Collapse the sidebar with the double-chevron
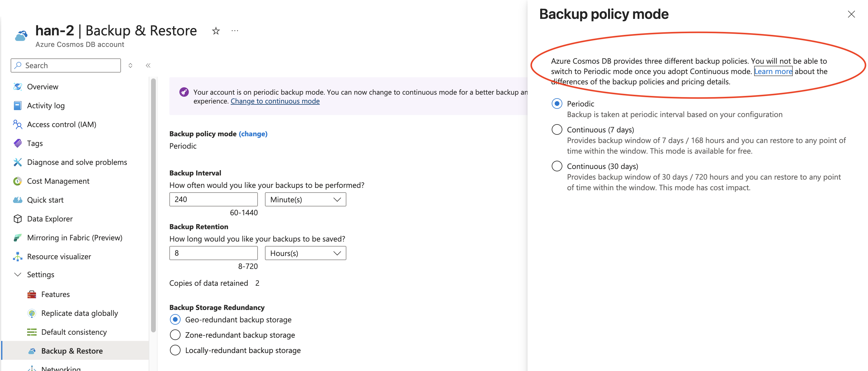The image size is (868, 371). coord(148,65)
